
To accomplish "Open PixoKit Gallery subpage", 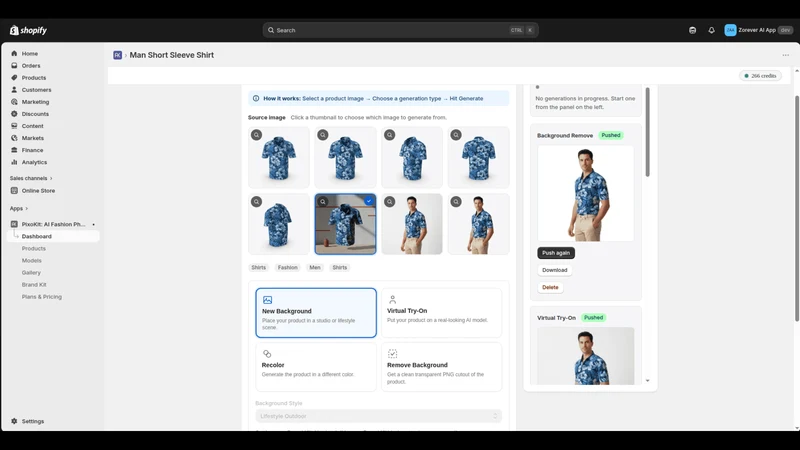I will point(31,272).
